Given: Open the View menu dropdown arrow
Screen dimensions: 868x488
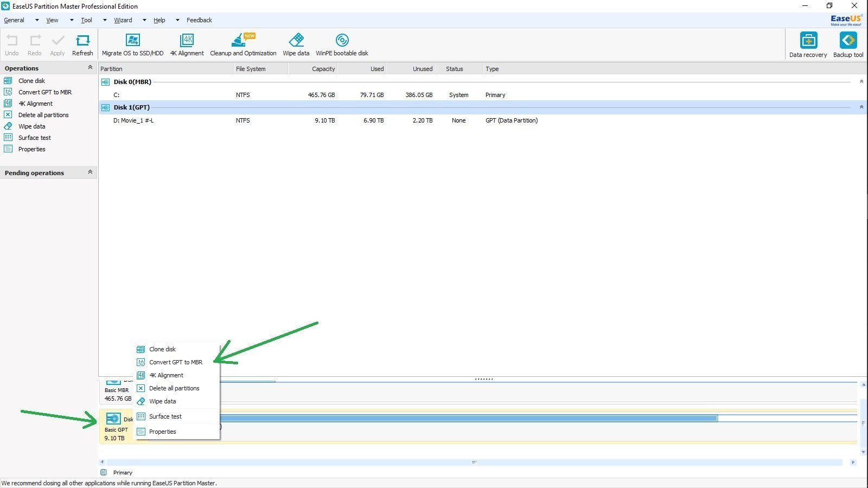Looking at the screenshot, I should click(72, 21).
